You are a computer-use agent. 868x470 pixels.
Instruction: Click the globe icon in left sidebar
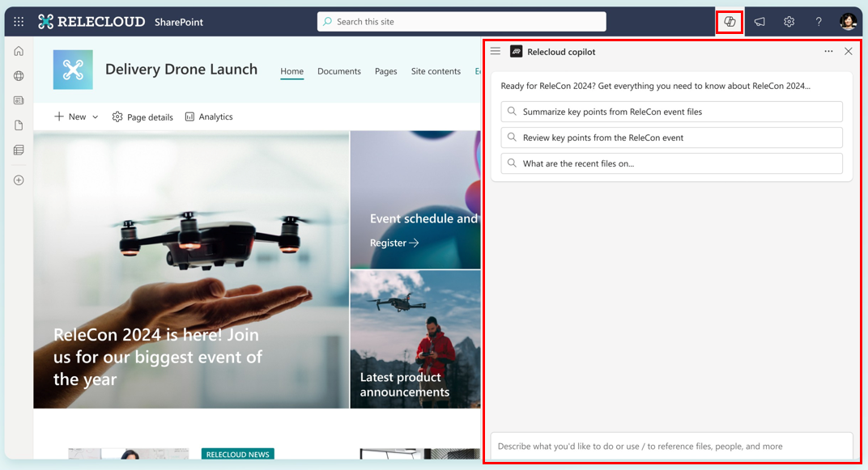(x=18, y=75)
